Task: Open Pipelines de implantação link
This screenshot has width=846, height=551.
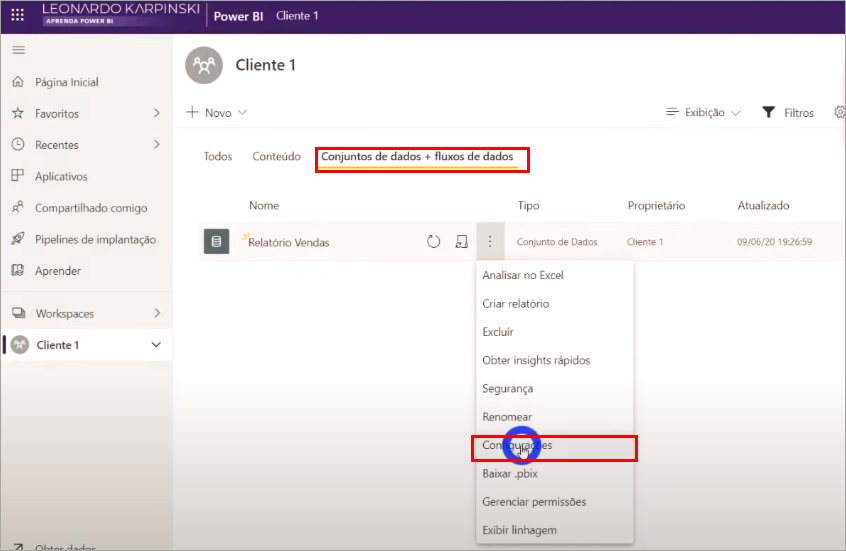Action: [x=95, y=239]
